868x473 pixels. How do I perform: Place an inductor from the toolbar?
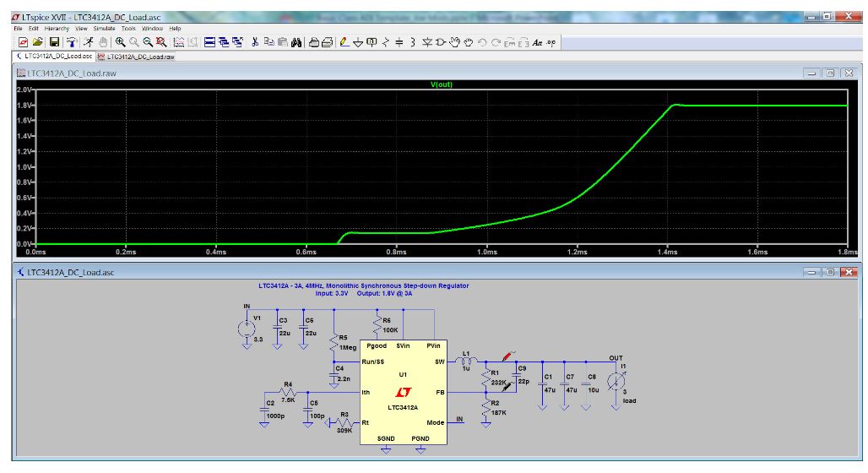click(412, 42)
